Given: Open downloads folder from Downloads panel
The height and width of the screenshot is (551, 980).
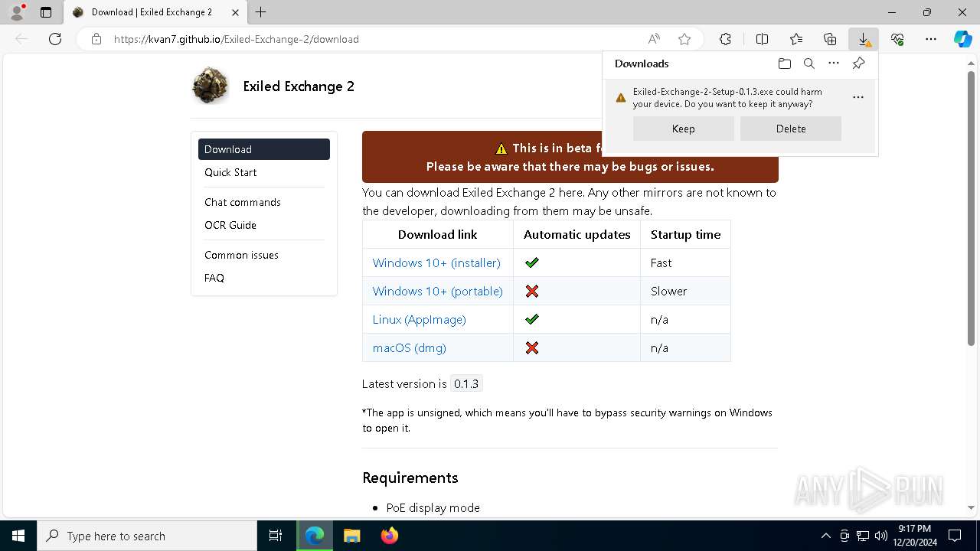Looking at the screenshot, I should pyautogui.click(x=784, y=64).
